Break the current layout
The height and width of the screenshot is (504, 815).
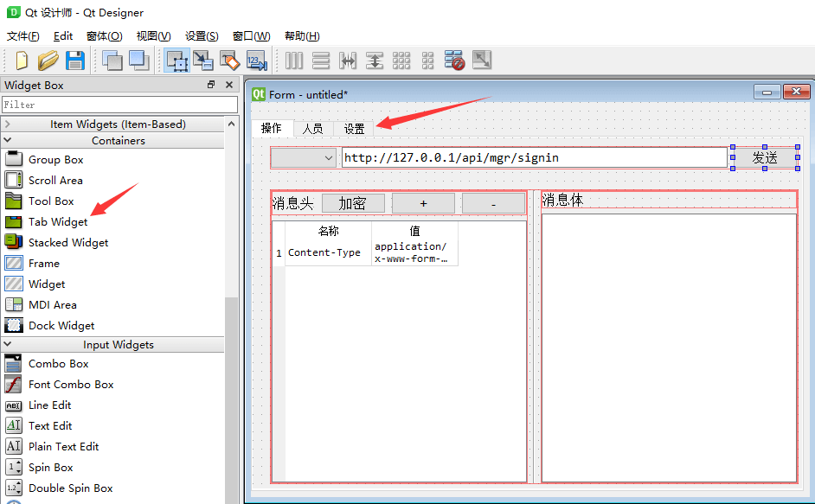pos(454,61)
